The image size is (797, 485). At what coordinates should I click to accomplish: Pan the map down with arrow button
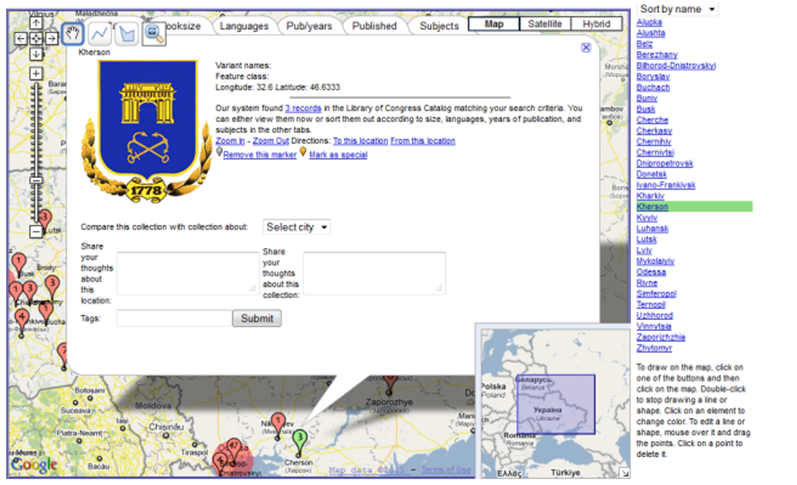[36, 53]
